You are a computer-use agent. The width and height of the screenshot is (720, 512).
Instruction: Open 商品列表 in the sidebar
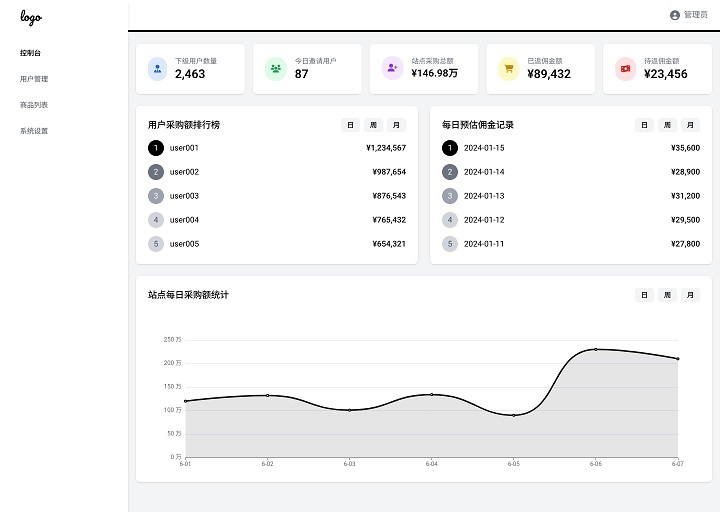tap(34, 105)
